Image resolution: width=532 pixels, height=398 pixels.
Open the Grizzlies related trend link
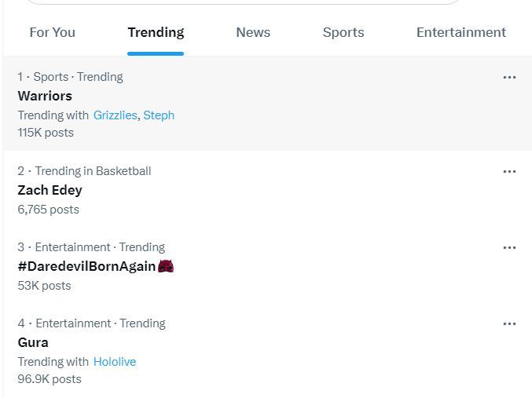115,115
